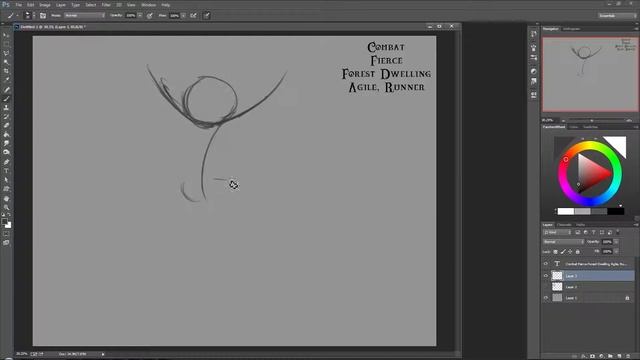
Task: Select the Hand tool
Action: (6, 199)
